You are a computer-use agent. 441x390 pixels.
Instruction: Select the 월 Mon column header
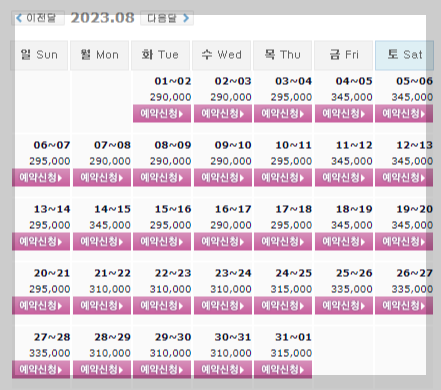point(99,55)
